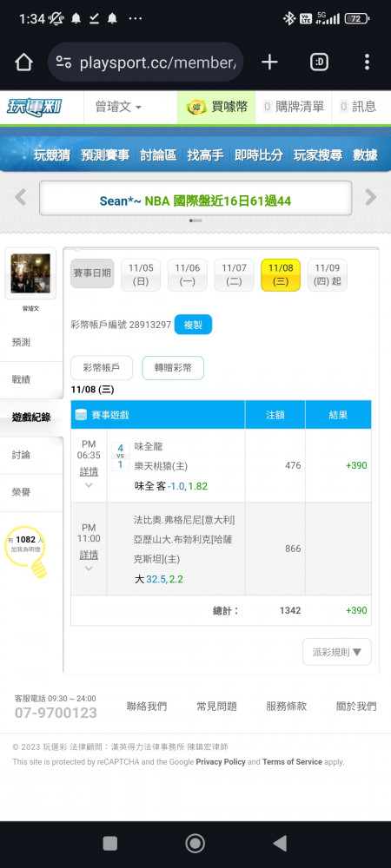391x868 pixels.
Task: Expand 派彩規則 dropdown
Action: [x=337, y=652]
